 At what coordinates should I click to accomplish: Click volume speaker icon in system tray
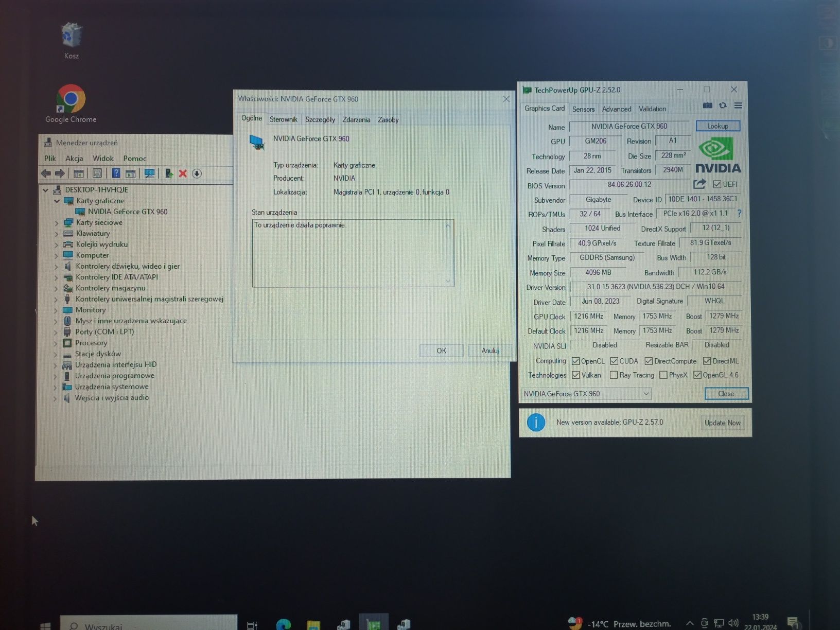point(733,623)
